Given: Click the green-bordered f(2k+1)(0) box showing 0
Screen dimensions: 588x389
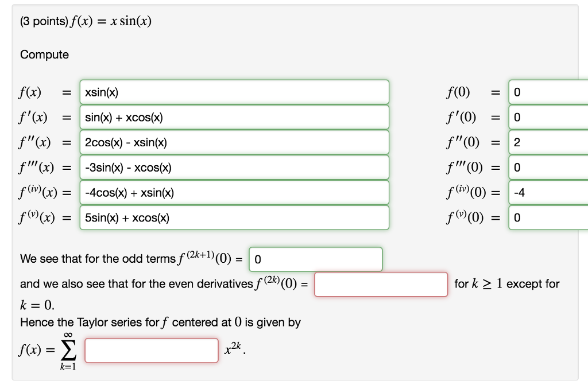Looking at the screenshot, I should pyautogui.click(x=315, y=259).
